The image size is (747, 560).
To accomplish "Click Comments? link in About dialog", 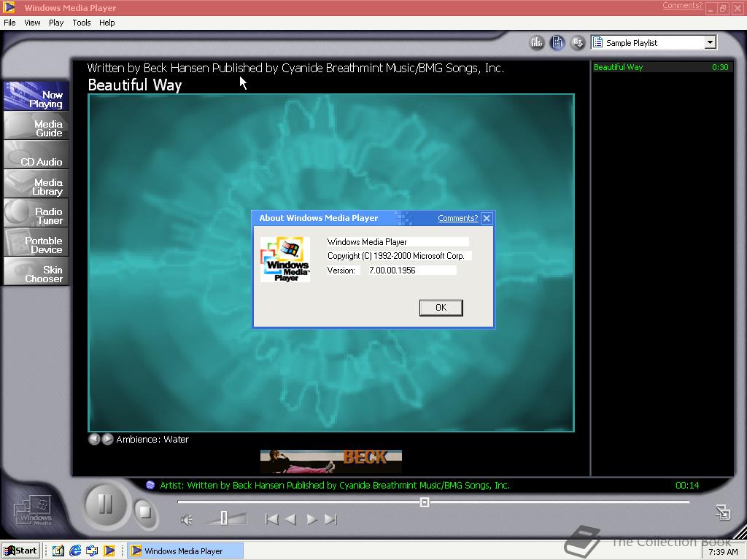I will (458, 218).
